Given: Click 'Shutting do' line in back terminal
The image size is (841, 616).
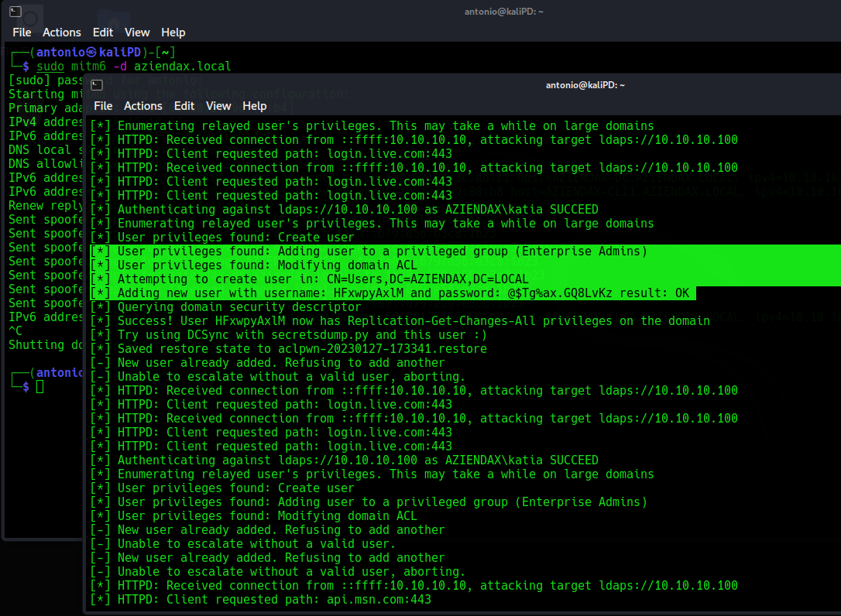Looking at the screenshot, I should click(46, 345).
